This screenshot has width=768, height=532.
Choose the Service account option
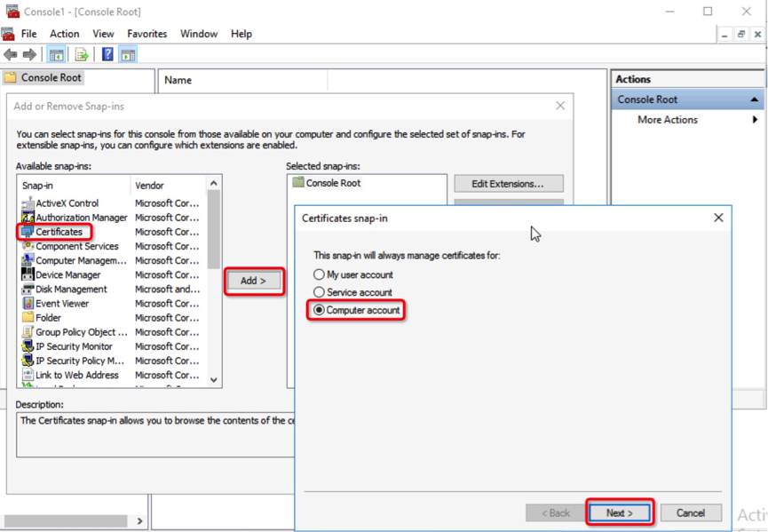[x=320, y=292]
